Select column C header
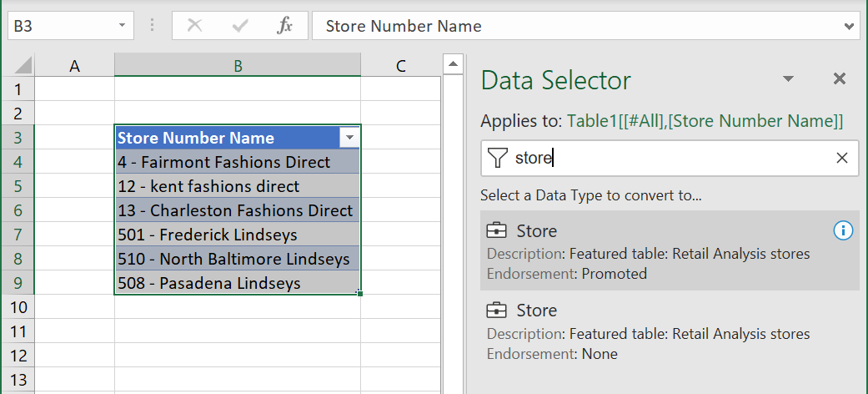Image resolution: width=868 pixels, height=394 pixels. click(x=400, y=66)
